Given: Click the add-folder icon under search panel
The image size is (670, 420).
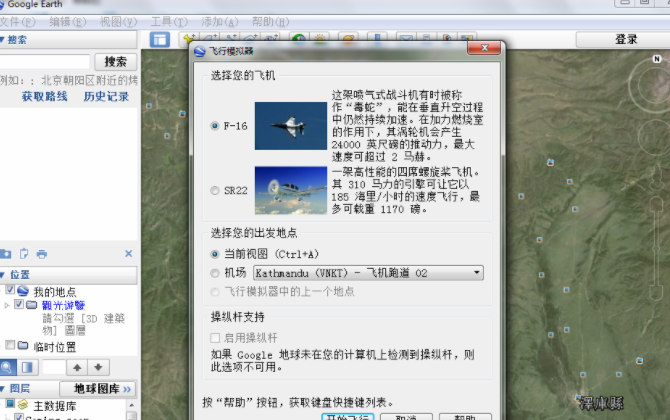Looking at the screenshot, I should click(6, 254).
